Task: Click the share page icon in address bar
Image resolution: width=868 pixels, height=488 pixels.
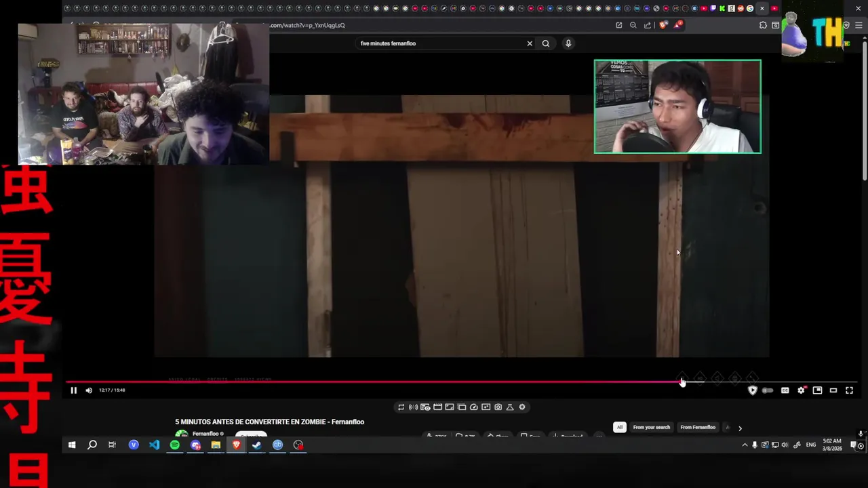Action: click(x=647, y=25)
